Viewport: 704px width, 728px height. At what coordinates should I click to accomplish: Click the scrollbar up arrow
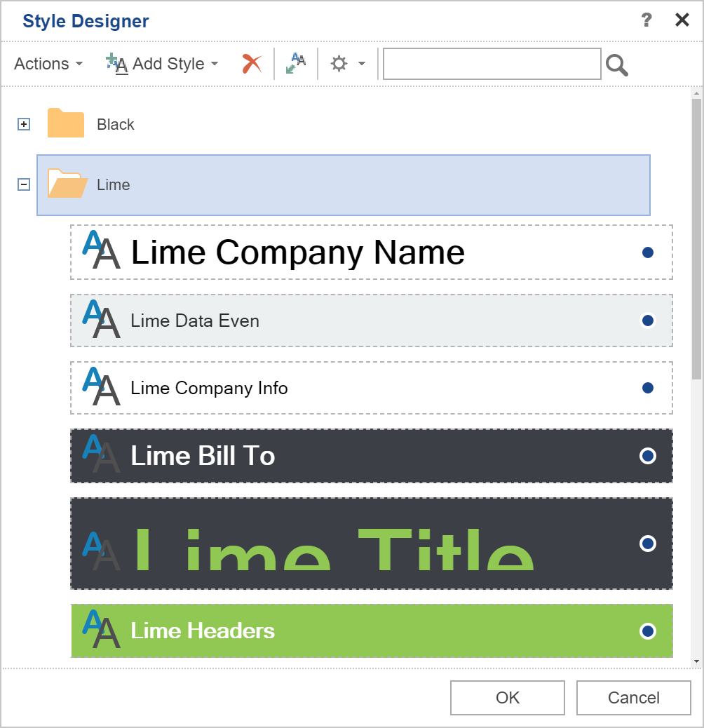click(x=696, y=93)
